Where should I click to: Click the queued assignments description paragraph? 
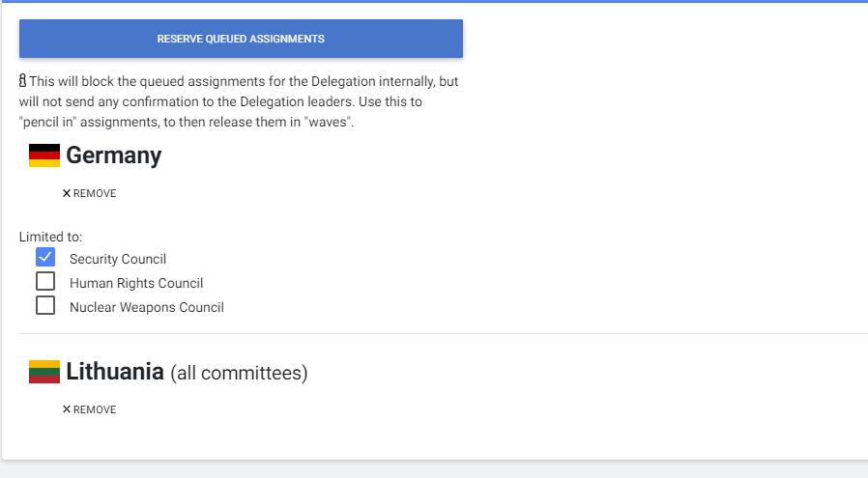coord(239,101)
